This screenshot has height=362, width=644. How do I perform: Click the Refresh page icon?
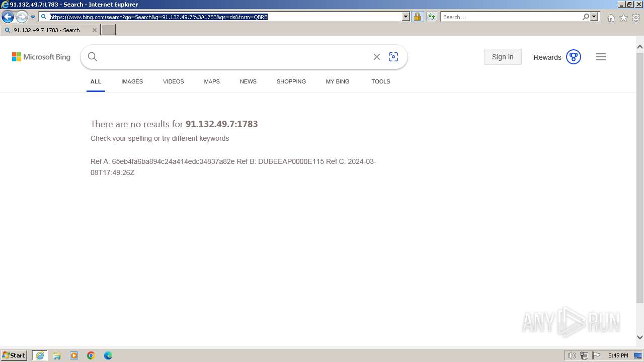click(431, 17)
